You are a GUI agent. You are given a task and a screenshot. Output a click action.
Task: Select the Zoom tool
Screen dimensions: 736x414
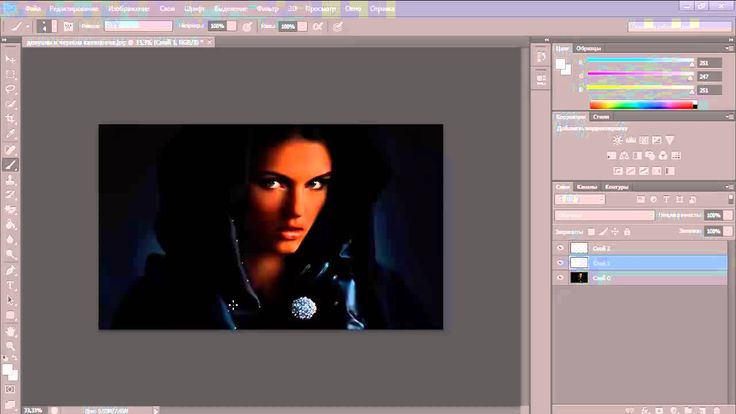pyautogui.click(x=10, y=346)
